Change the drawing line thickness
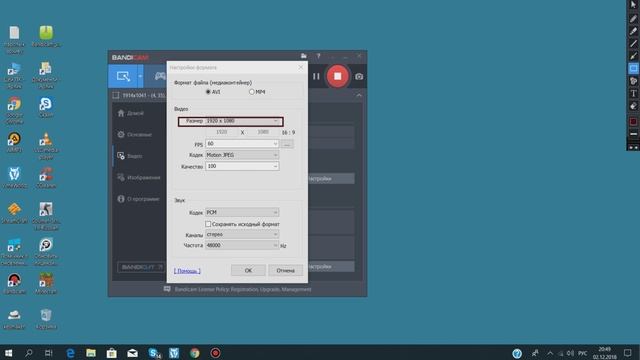This screenshot has width=640, height=360. 633,134
